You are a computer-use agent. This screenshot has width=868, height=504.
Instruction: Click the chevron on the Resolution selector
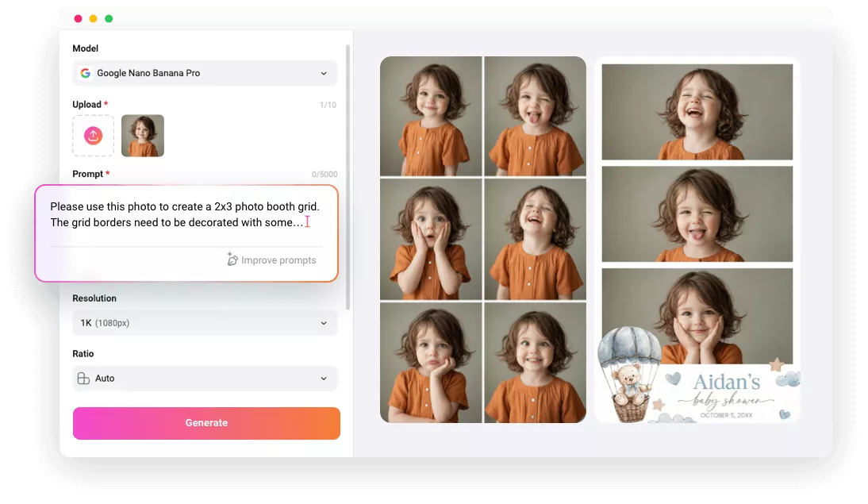324,323
